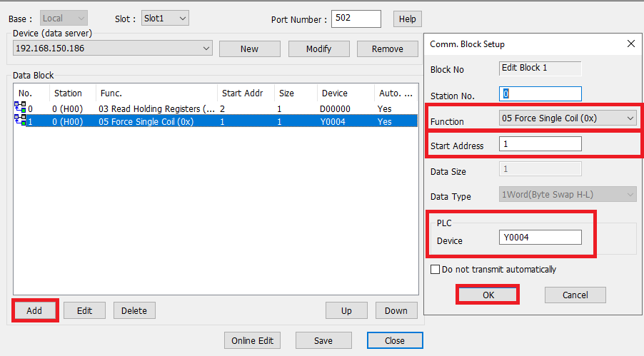Click the Help button
Screen dimensions: 644x356
[408, 19]
